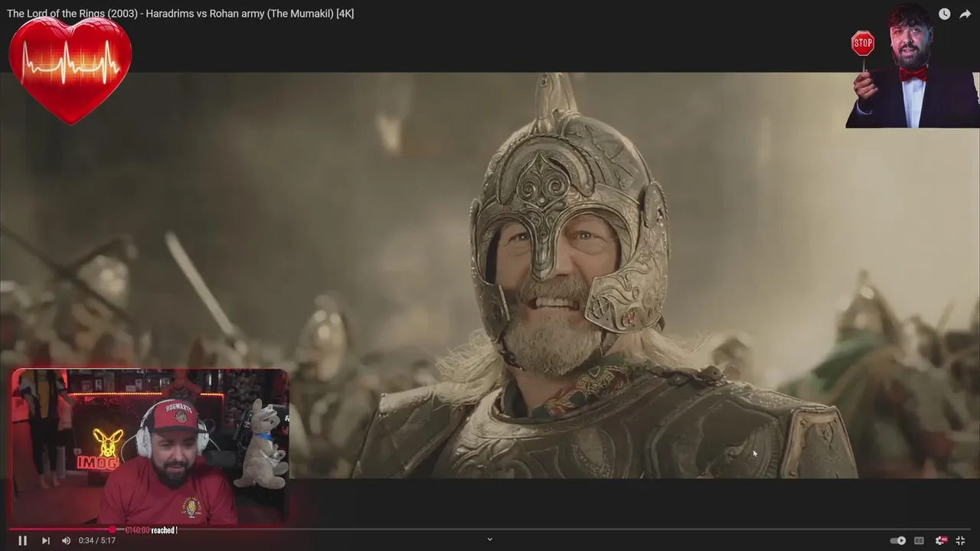
Task: Click the Watch later clock icon
Action: click(944, 14)
